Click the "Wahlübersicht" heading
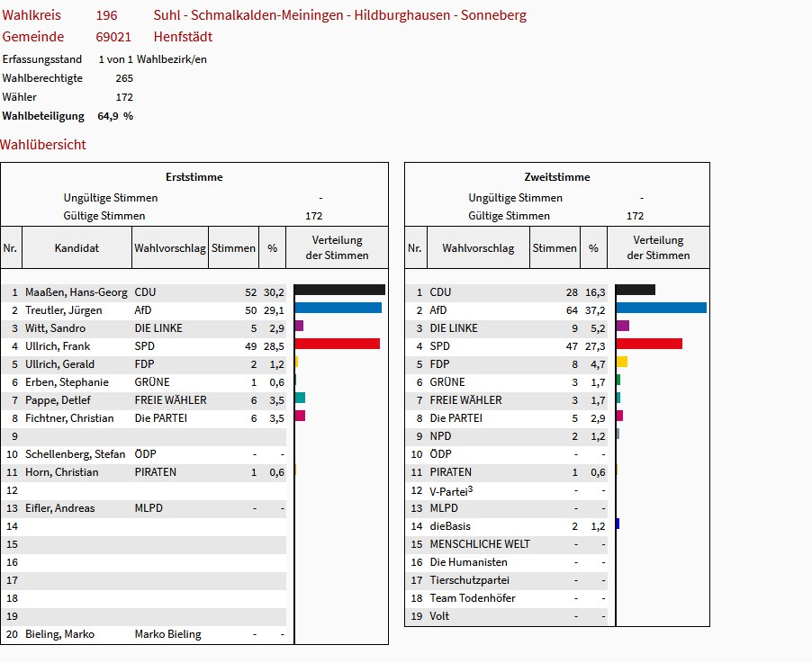Screen dimensions: 812x663 43,145
